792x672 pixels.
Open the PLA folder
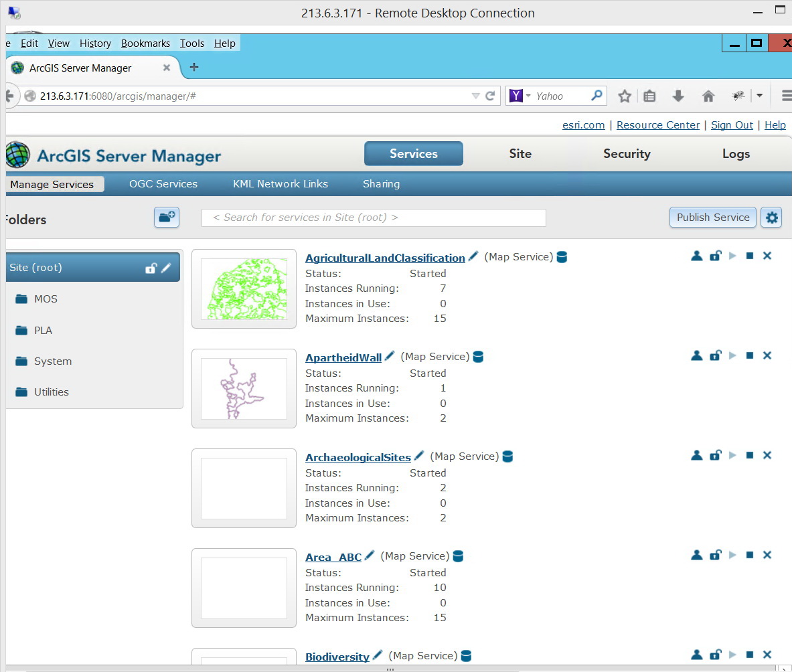point(43,330)
